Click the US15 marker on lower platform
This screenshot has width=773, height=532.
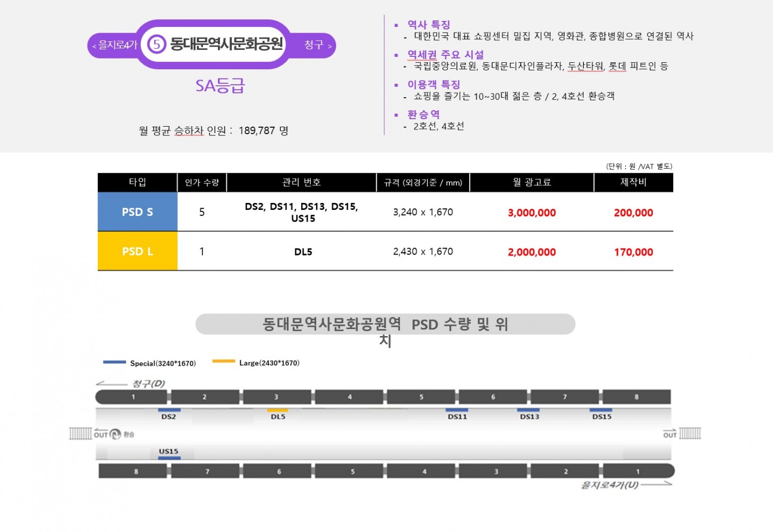[x=169, y=454]
